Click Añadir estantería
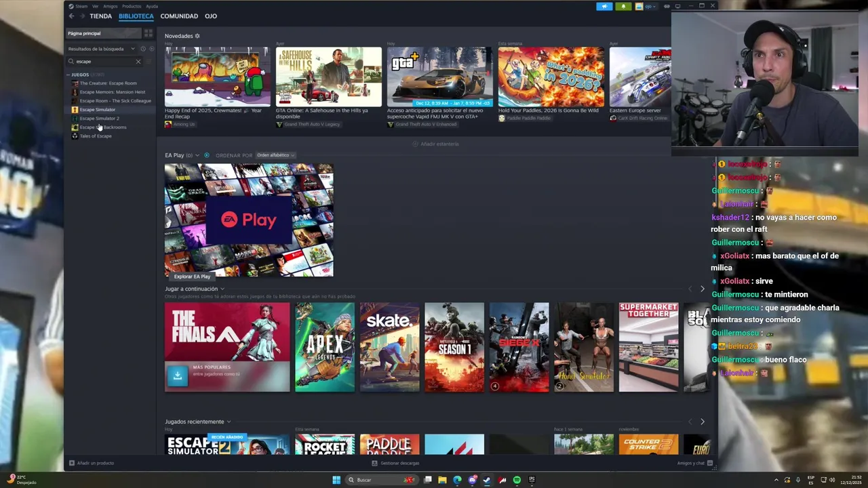 (x=435, y=144)
